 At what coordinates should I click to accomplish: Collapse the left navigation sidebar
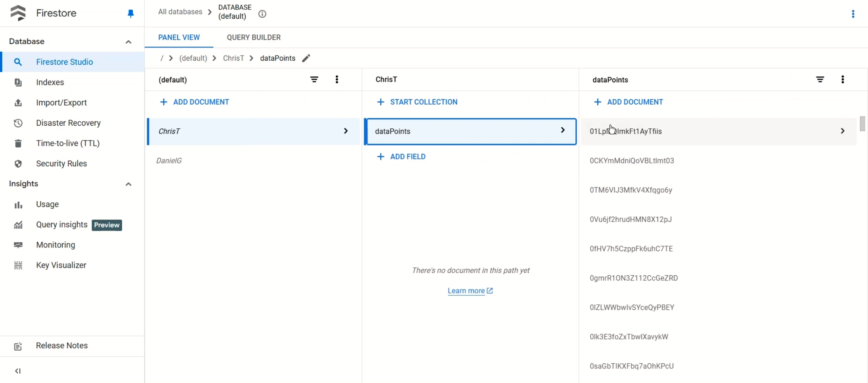(x=18, y=371)
